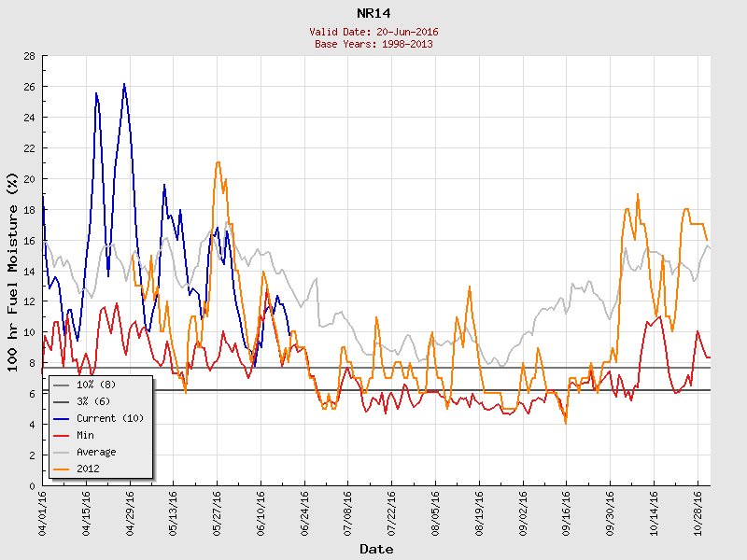Image resolution: width=747 pixels, height=560 pixels.
Task: Click the 06/24/16 date tick label
Action: point(305,511)
